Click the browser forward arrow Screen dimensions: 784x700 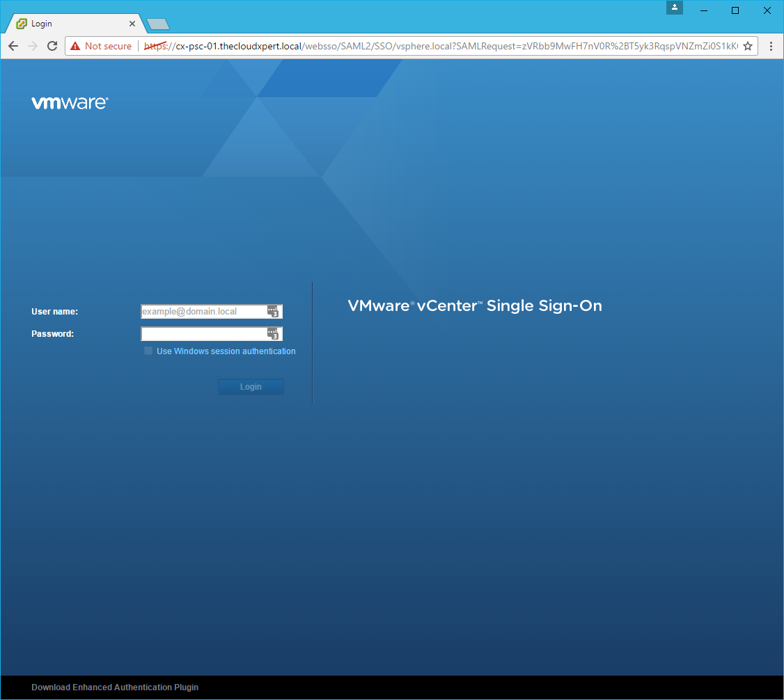pos(33,46)
